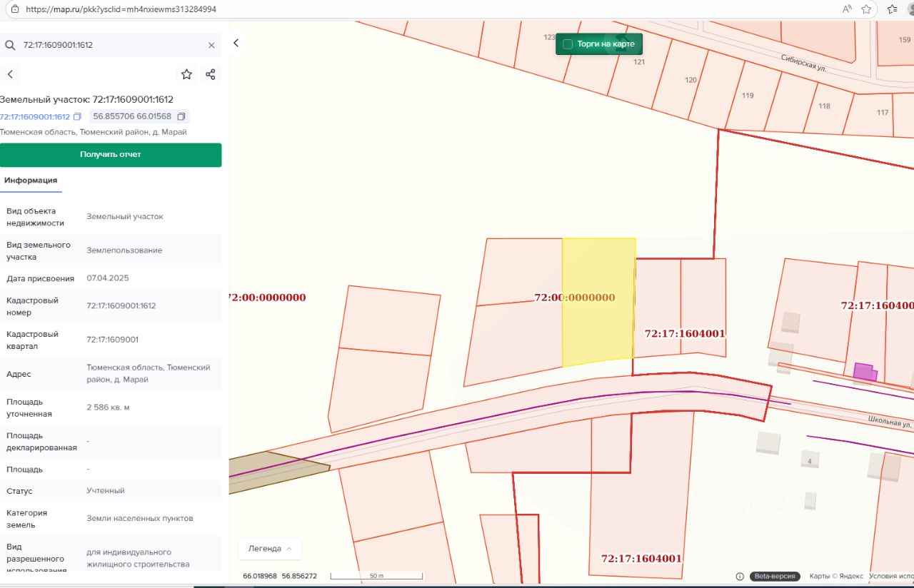This screenshot has width=914, height=588.
Task: Go back using the left chevron
Action: tap(10, 74)
